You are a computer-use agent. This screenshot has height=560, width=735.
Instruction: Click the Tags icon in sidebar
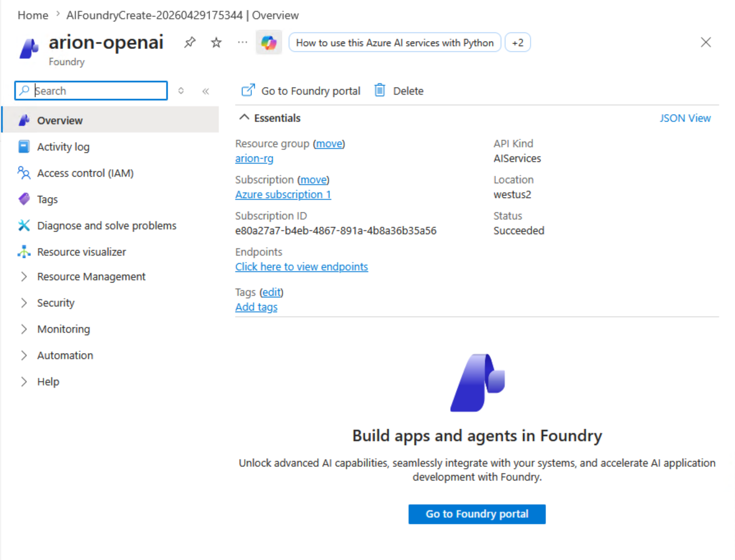[24, 199]
